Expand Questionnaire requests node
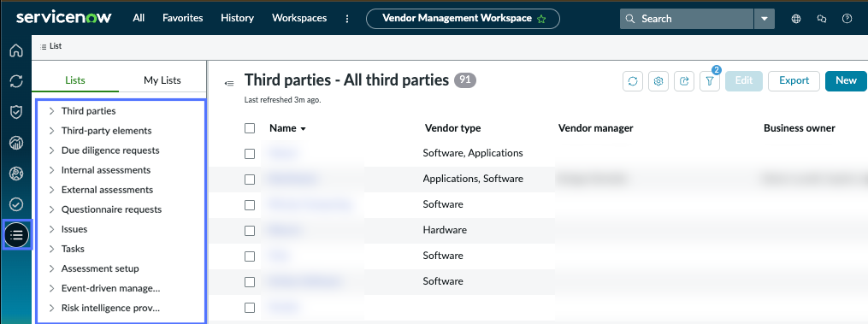This screenshot has height=324, width=868. [51, 209]
